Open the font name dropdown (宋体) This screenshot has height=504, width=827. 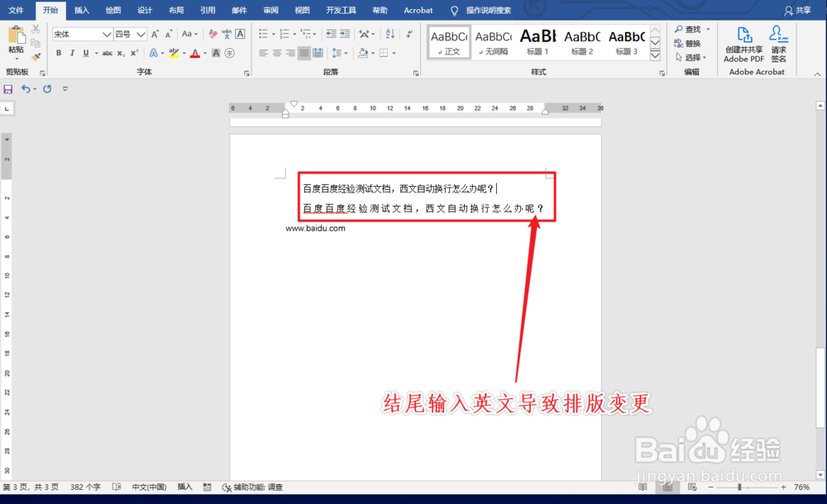(107, 34)
